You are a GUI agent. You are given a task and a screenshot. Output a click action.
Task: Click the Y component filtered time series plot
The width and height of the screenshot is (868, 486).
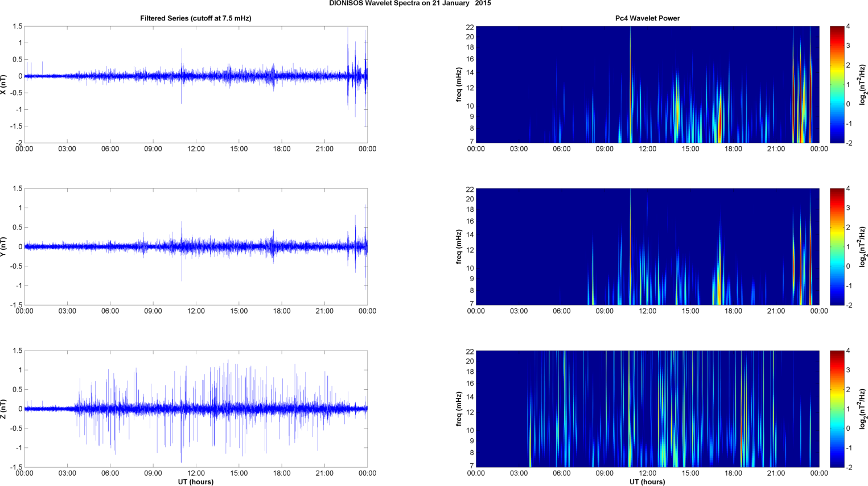click(196, 246)
